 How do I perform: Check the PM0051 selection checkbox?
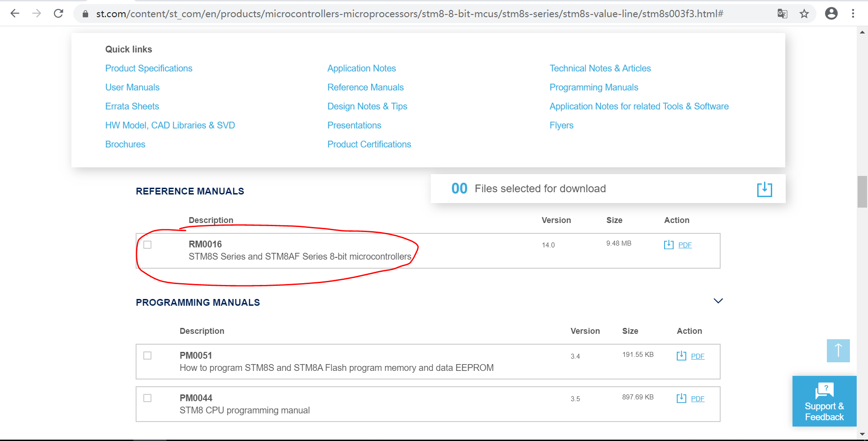(x=147, y=356)
